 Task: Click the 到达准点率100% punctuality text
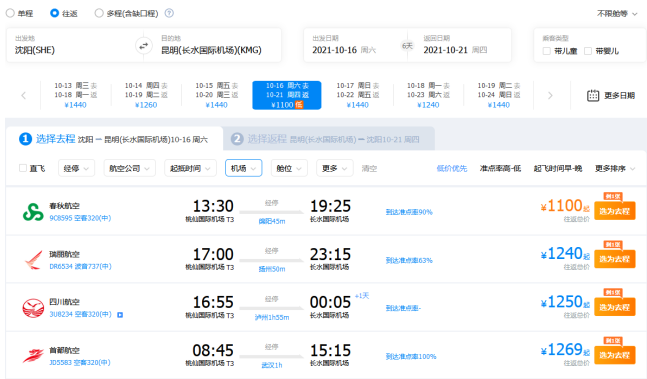point(411,356)
